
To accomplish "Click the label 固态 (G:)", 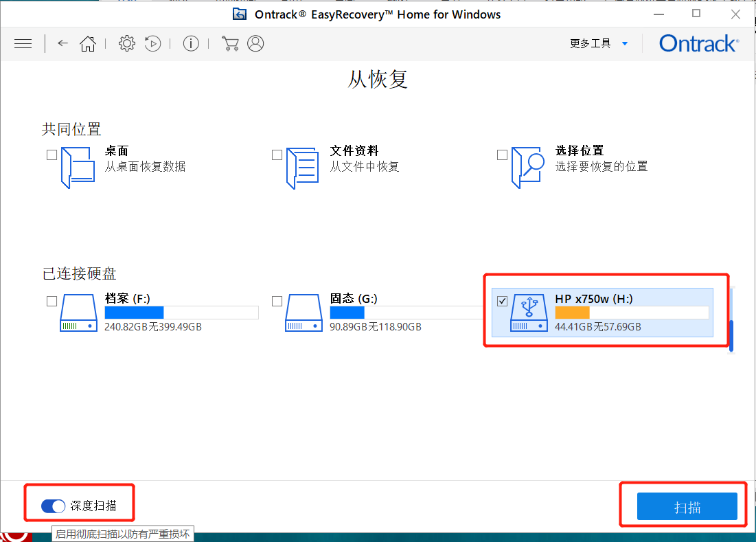I will coord(354,299).
